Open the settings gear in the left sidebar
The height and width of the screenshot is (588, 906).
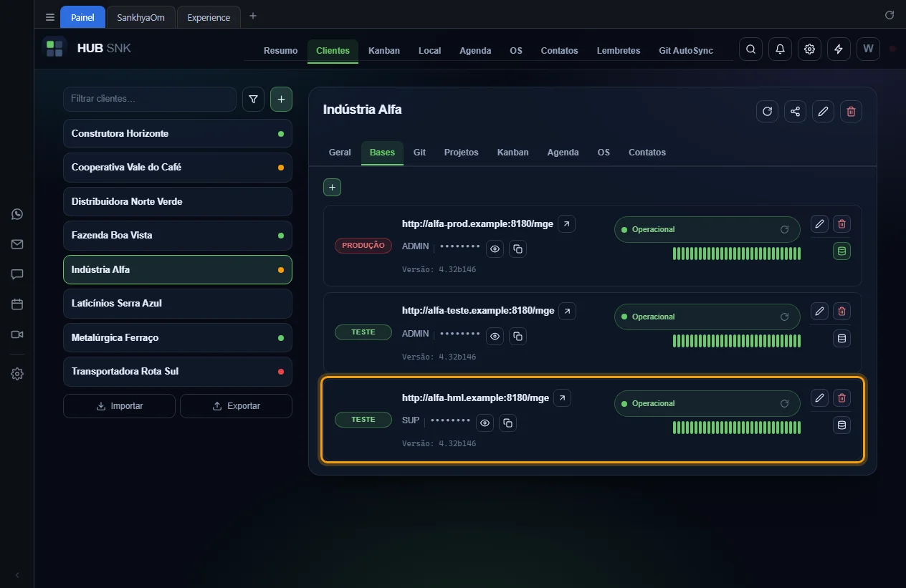[x=17, y=374]
